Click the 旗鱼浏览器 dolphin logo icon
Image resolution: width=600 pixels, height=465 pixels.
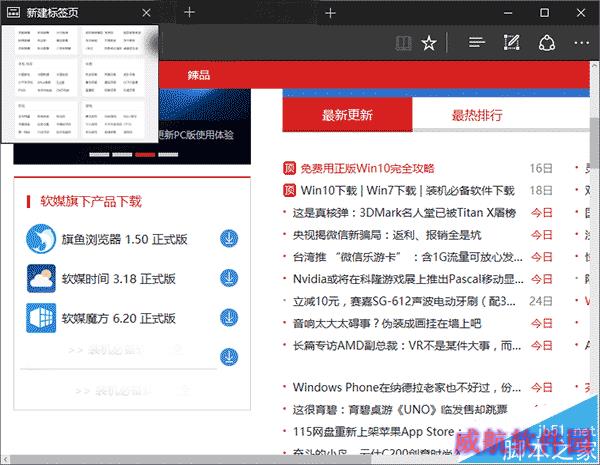coord(41,239)
